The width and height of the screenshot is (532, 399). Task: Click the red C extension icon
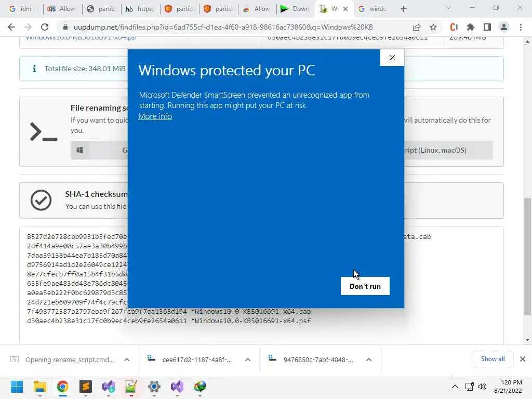coord(454,27)
